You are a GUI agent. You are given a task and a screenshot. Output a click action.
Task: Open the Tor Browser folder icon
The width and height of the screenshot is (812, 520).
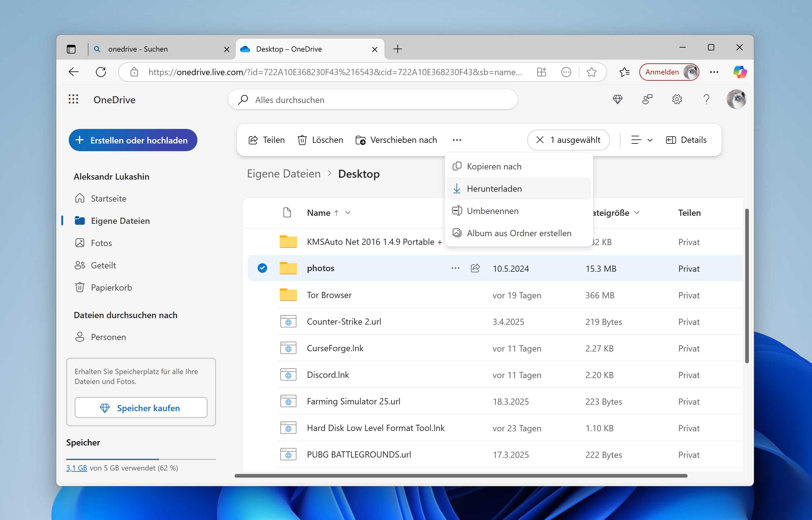288,295
